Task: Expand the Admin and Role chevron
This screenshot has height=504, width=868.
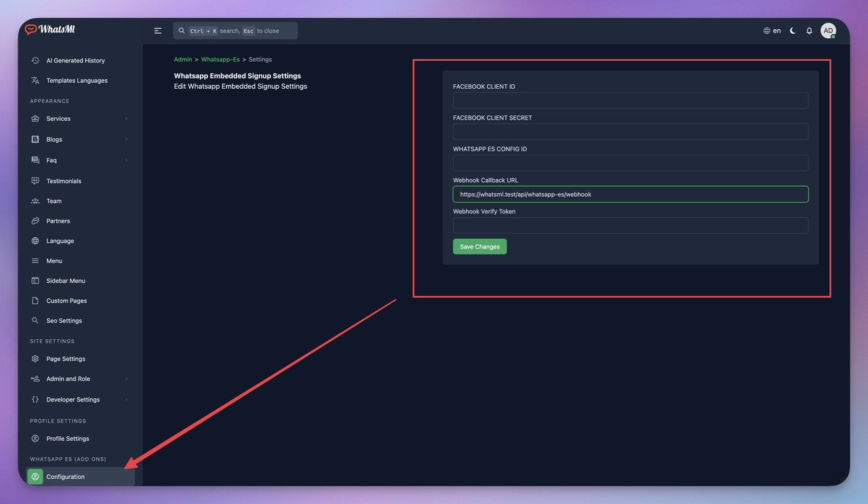Action: (126, 379)
